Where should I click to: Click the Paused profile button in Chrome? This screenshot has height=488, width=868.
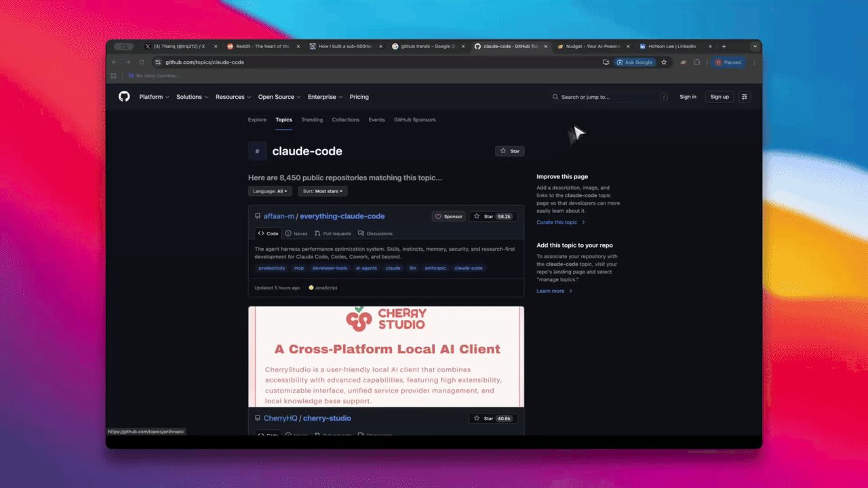pyautogui.click(x=728, y=62)
